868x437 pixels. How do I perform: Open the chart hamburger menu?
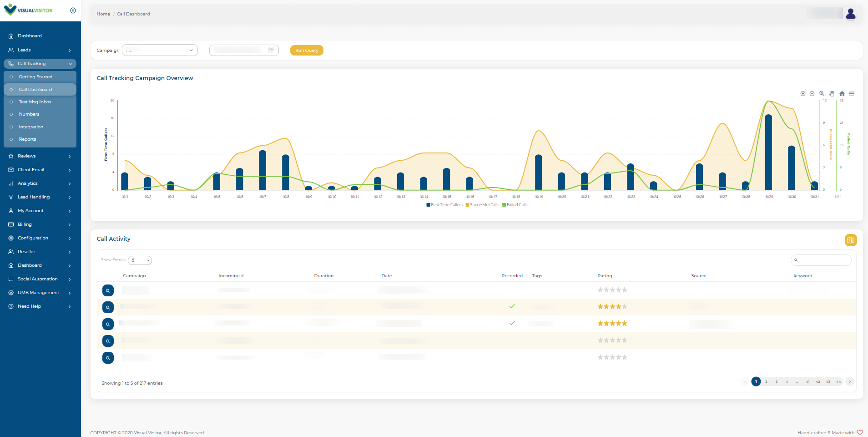pos(852,94)
